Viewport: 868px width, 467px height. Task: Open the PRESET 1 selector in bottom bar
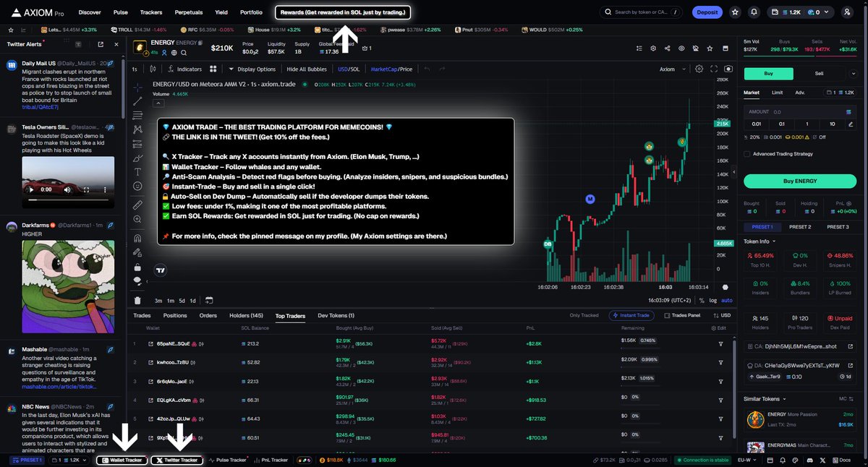click(27, 460)
